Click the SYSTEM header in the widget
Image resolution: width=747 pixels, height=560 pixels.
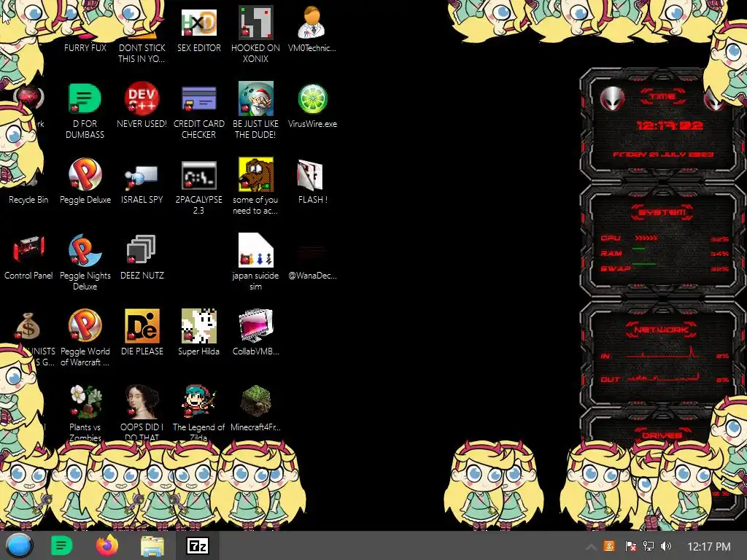[x=662, y=212]
